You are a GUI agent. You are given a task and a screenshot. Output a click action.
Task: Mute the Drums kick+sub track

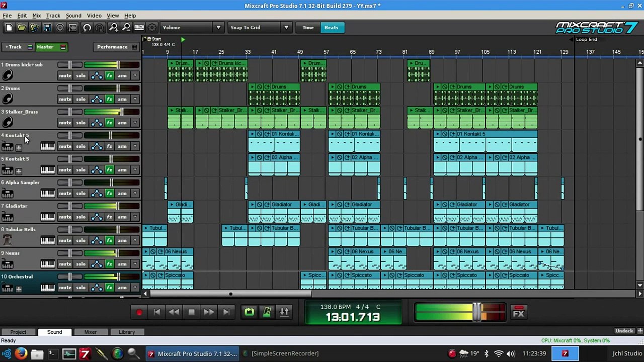[x=65, y=75]
